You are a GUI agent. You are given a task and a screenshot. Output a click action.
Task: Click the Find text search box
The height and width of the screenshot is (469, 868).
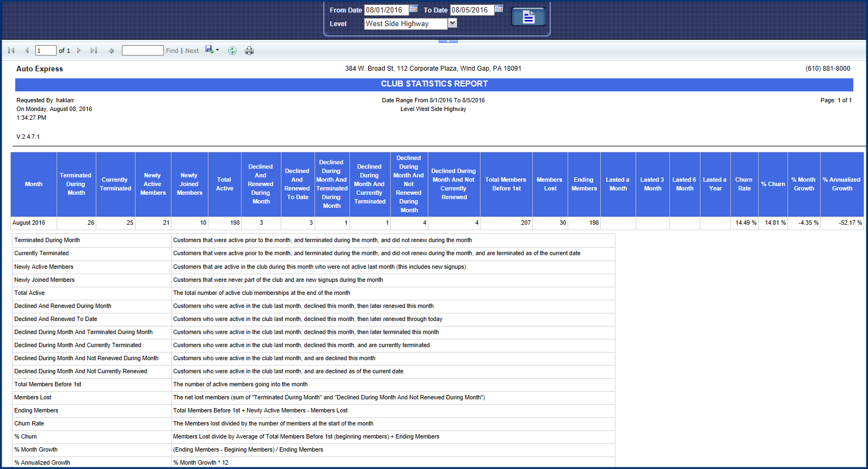coord(143,51)
